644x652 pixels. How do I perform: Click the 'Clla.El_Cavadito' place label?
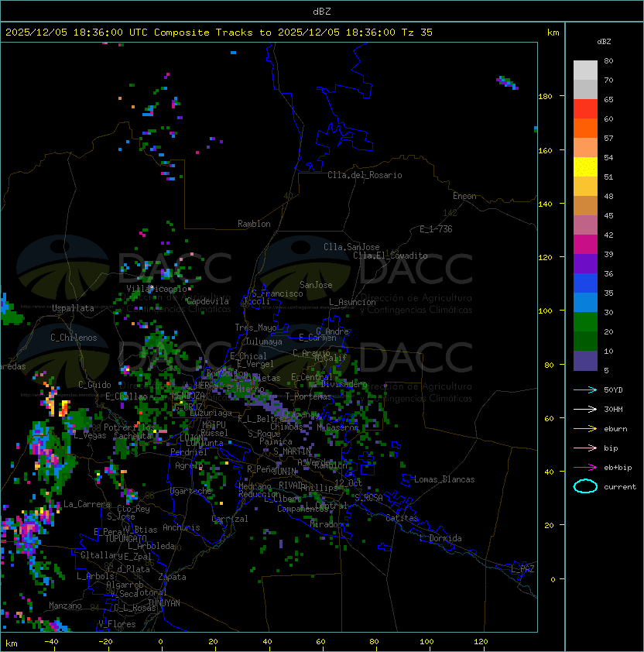[390, 256]
